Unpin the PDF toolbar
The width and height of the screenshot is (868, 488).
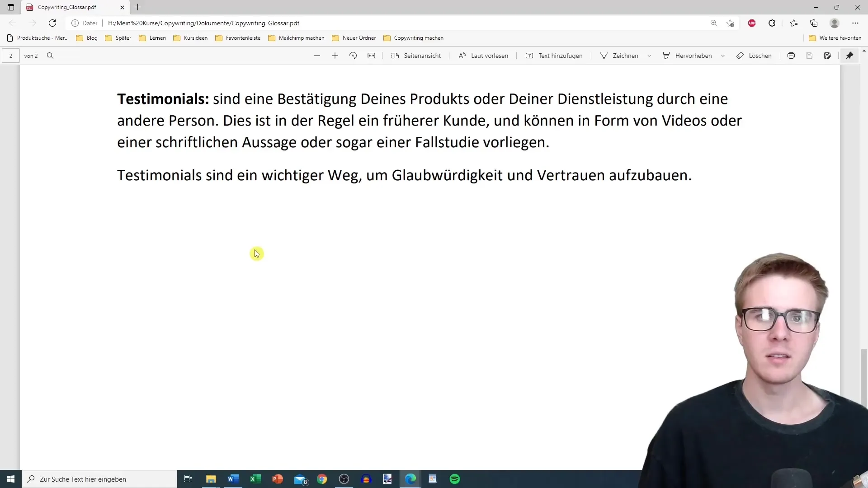850,56
